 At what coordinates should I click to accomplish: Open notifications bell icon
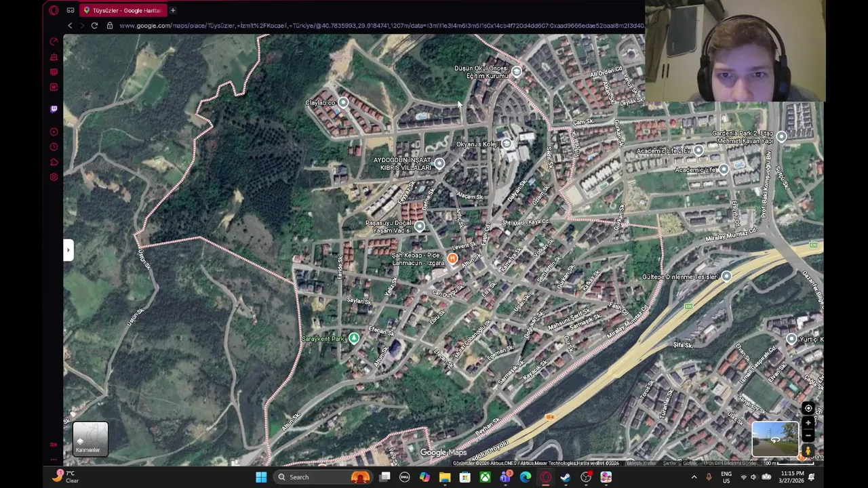coord(811,477)
